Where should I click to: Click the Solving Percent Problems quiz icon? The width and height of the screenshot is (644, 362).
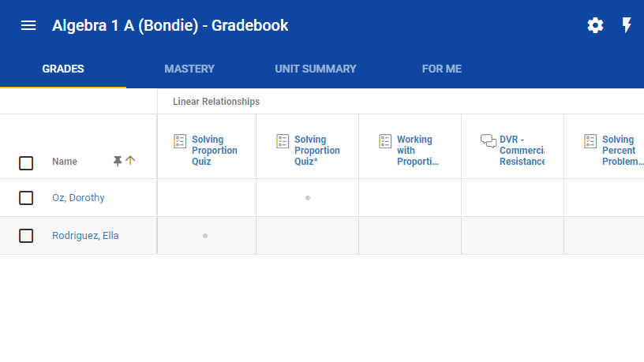point(590,141)
